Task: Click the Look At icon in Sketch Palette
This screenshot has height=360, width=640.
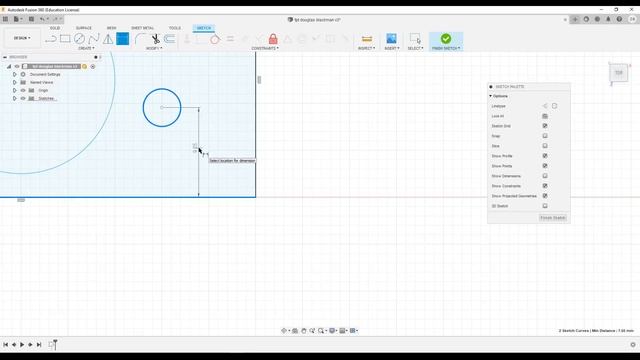Action: point(545,116)
